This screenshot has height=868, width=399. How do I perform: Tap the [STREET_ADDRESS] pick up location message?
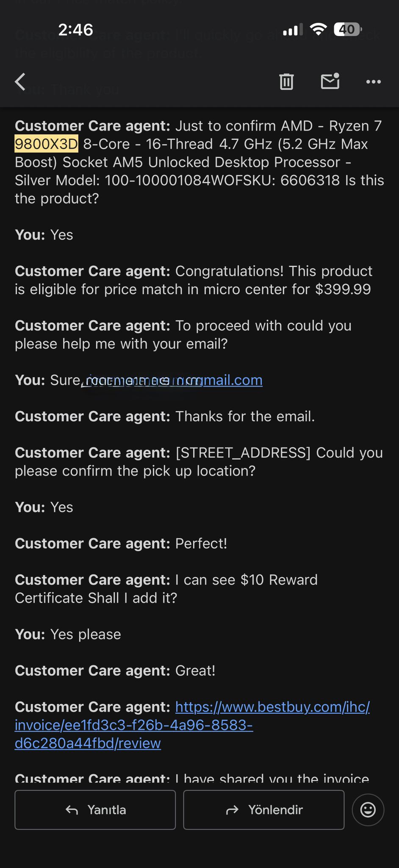pyautogui.click(x=198, y=462)
